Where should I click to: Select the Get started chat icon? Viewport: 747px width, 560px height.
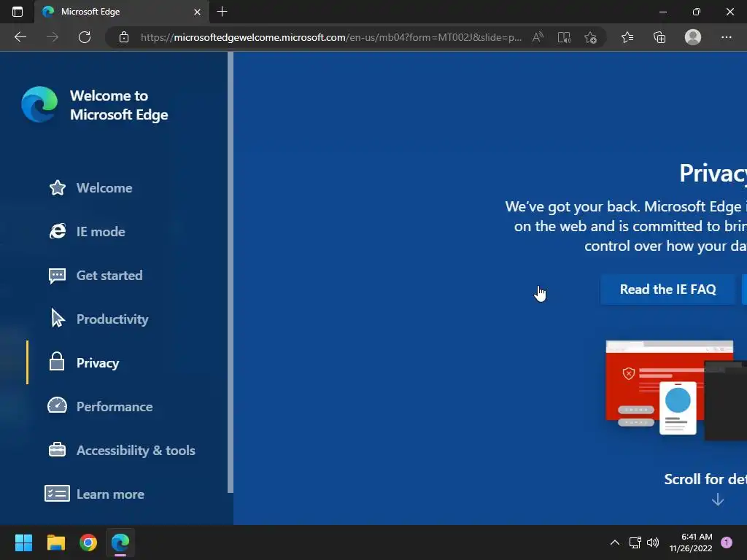pos(57,276)
